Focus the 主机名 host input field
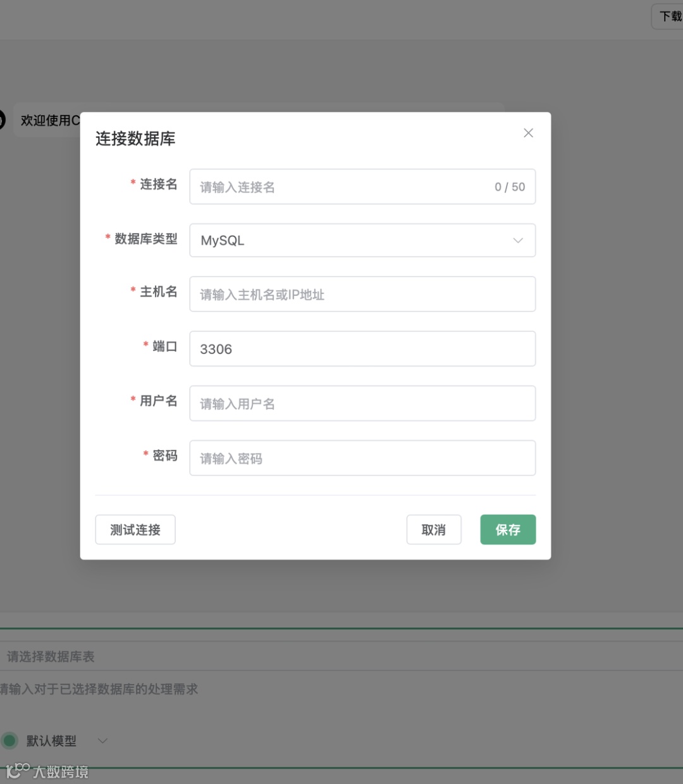 point(362,294)
